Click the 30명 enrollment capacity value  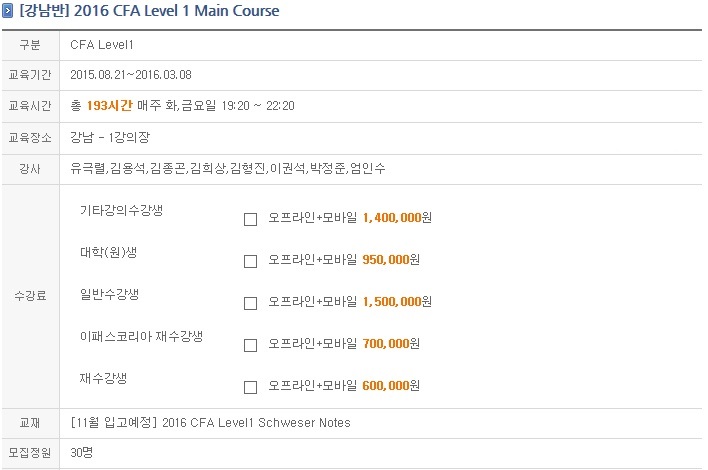82,452
